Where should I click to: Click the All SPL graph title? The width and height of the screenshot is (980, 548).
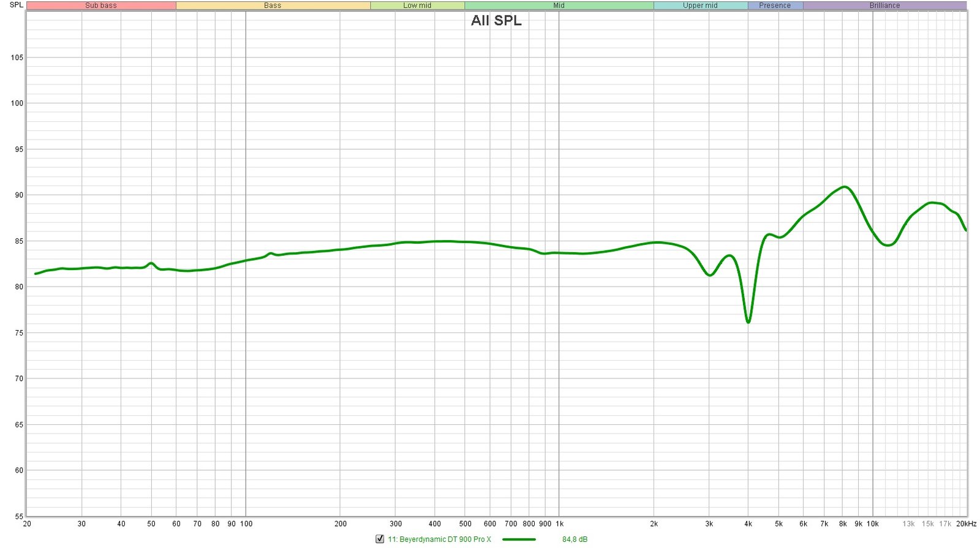click(x=496, y=21)
